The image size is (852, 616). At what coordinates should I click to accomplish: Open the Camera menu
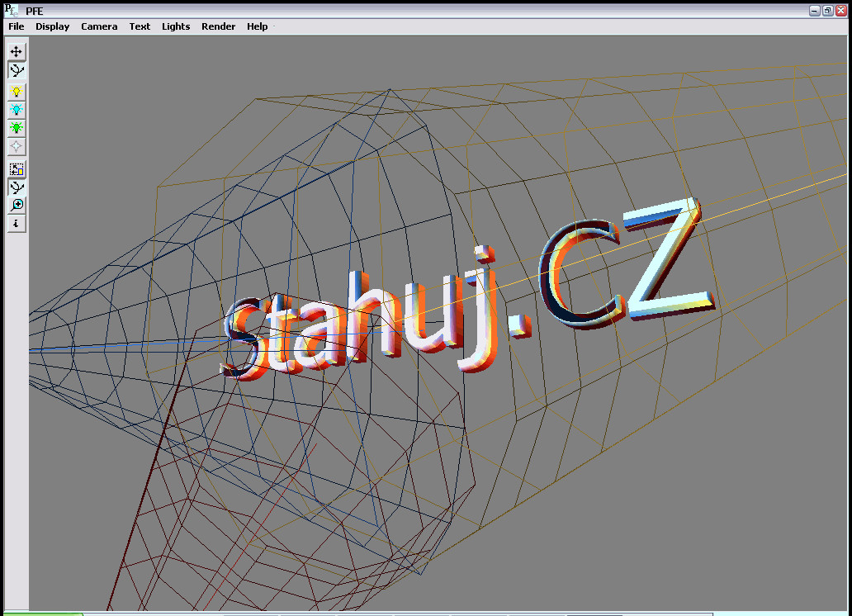click(99, 26)
